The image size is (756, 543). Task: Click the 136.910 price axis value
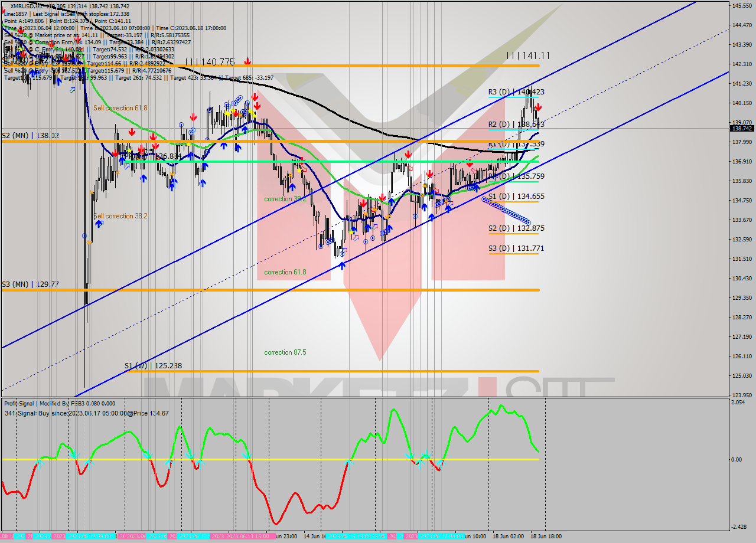click(742, 161)
